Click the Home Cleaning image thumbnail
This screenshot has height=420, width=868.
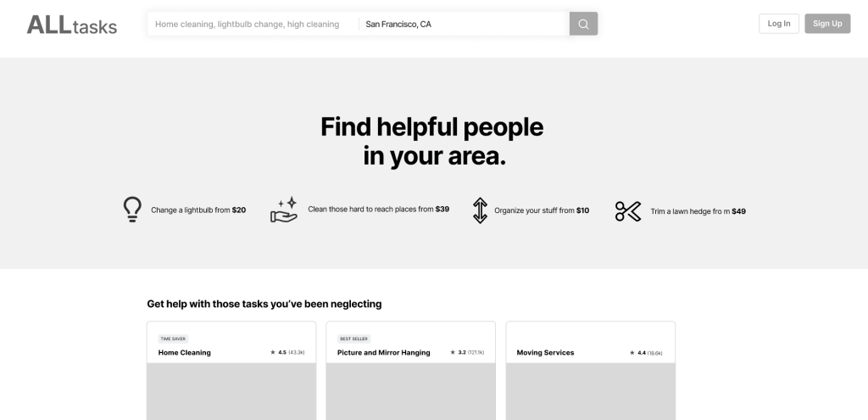[x=231, y=392]
